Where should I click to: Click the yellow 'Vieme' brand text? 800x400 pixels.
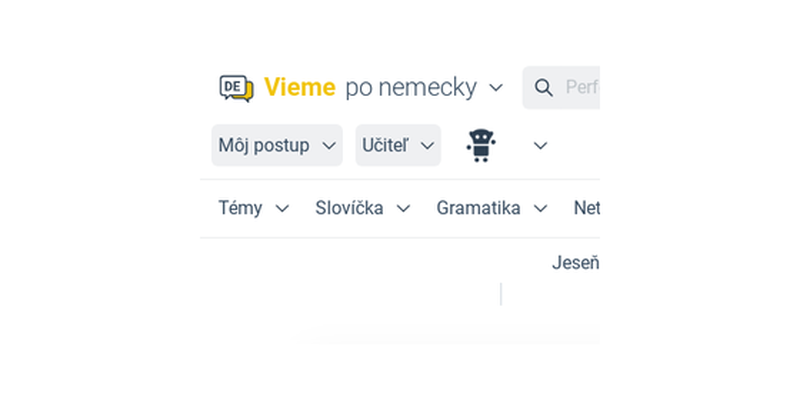pyautogui.click(x=299, y=87)
